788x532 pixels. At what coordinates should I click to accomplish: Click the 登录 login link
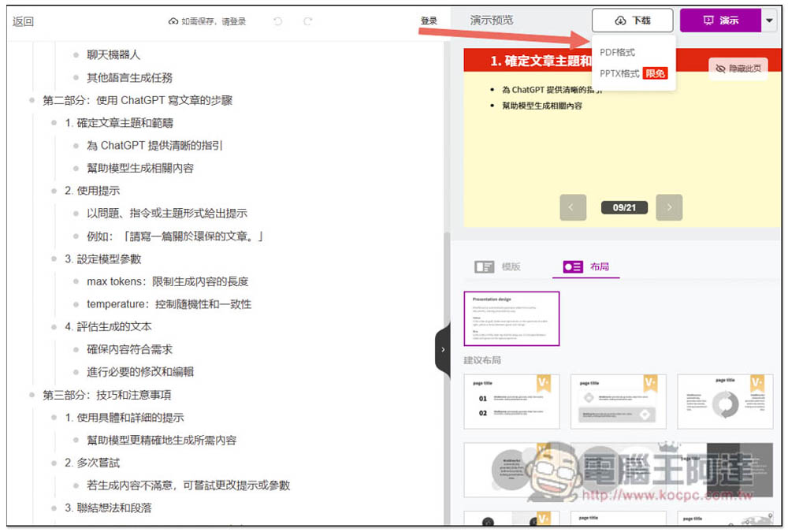point(429,20)
